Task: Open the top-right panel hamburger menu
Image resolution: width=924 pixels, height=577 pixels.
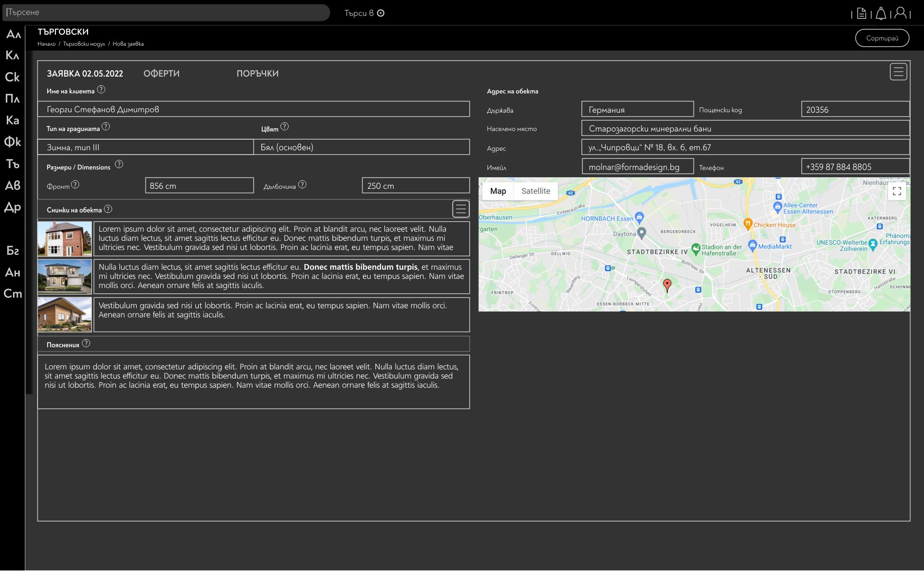Action: tap(898, 72)
